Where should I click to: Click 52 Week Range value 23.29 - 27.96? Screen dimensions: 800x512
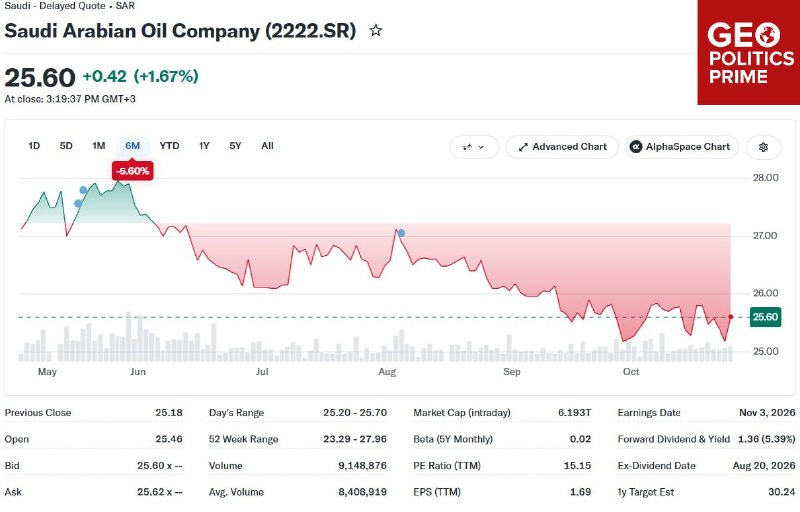tap(355, 439)
